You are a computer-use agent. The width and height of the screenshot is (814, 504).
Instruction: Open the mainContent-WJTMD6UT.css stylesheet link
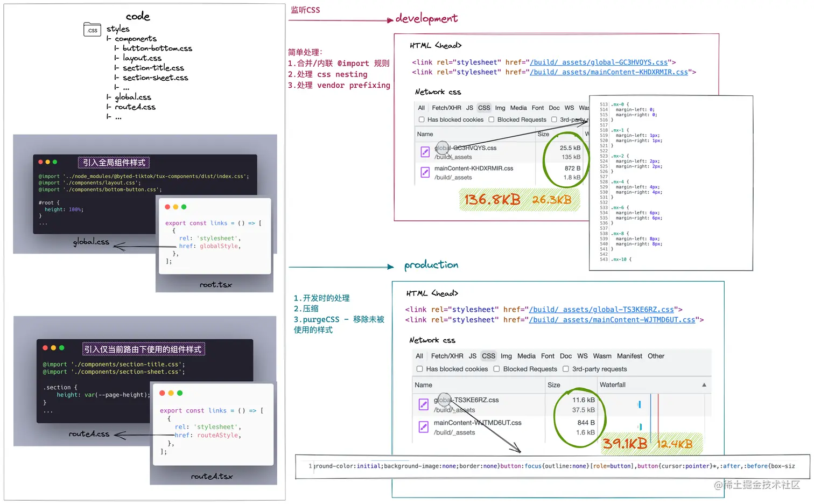[x=612, y=320]
